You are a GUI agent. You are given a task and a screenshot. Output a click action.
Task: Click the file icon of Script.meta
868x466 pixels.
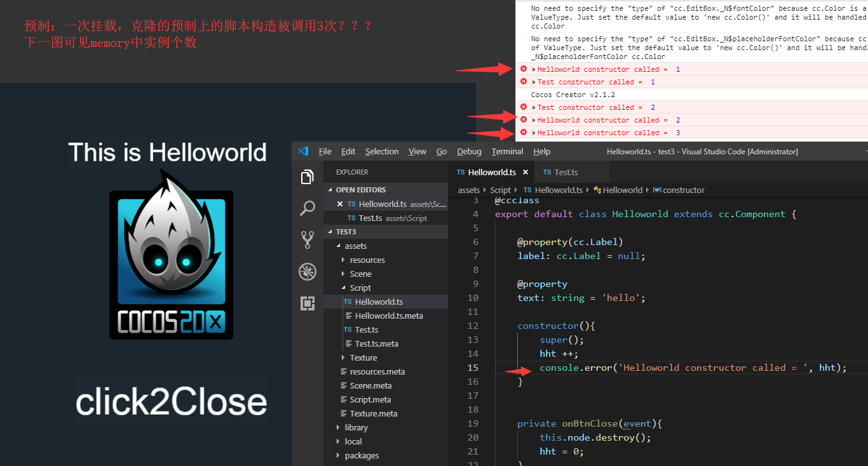tap(344, 400)
